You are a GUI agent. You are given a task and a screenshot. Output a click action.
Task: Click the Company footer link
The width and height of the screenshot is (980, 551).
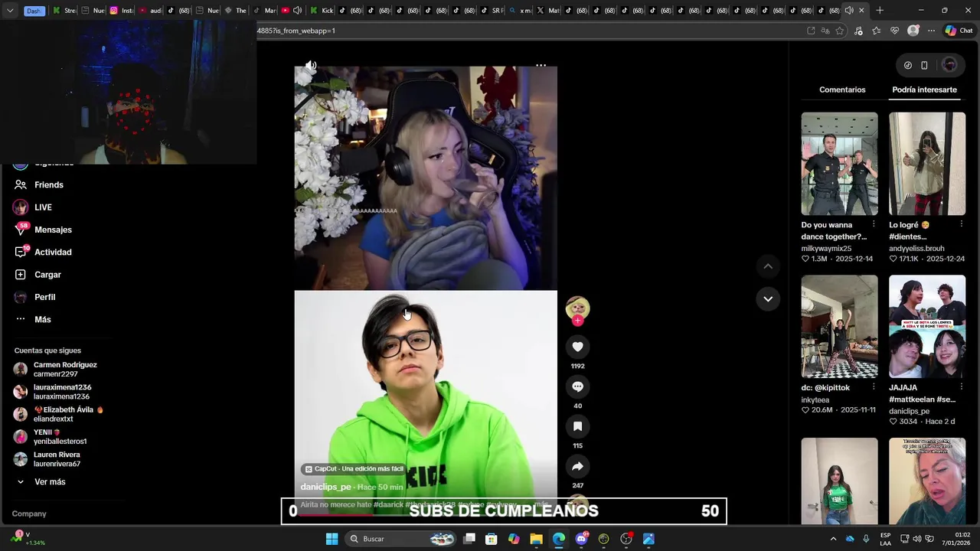pyautogui.click(x=29, y=514)
